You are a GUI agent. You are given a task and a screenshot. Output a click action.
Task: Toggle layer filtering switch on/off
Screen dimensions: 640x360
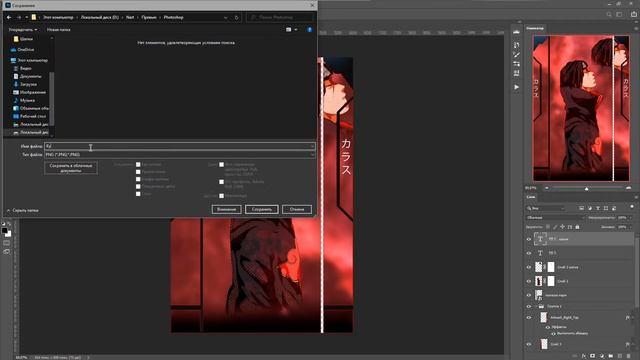tap(632, 207)
